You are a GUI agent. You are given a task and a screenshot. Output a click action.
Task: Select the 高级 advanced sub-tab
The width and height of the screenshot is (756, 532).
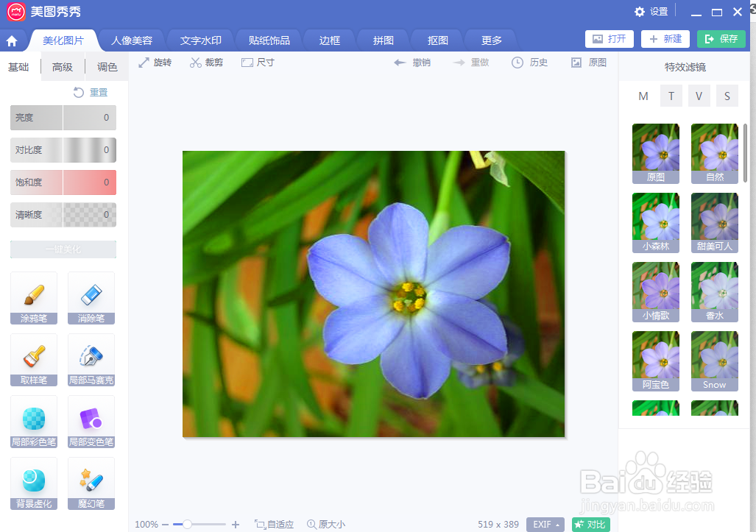click(x=63, y=67)
